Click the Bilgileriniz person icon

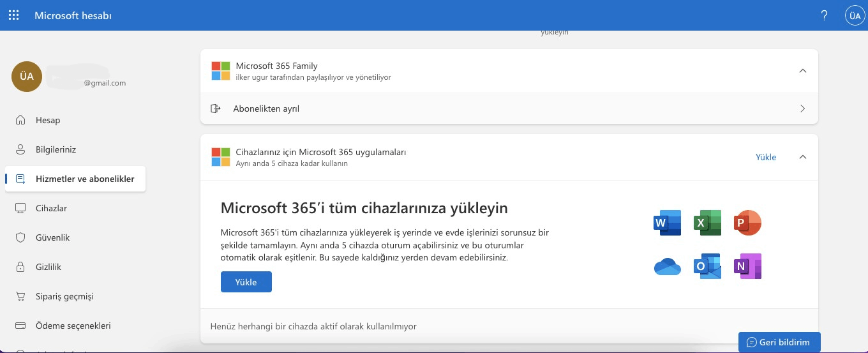[x=20, y=149]
